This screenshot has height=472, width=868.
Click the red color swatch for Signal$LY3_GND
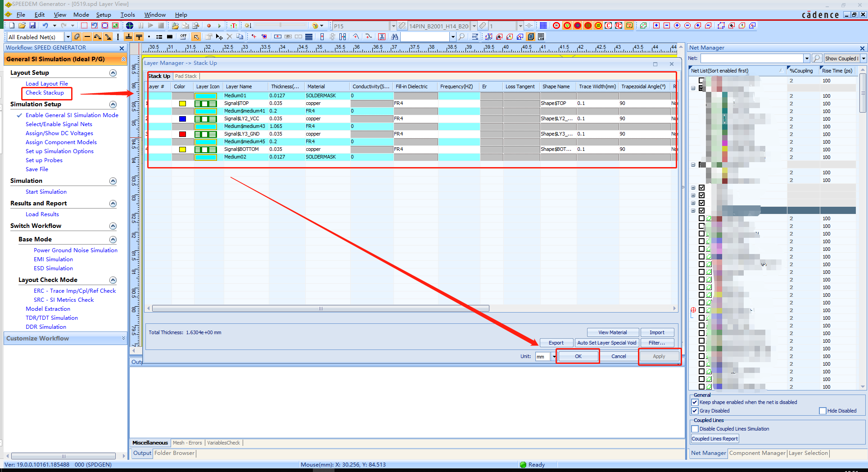coord(182,134)
